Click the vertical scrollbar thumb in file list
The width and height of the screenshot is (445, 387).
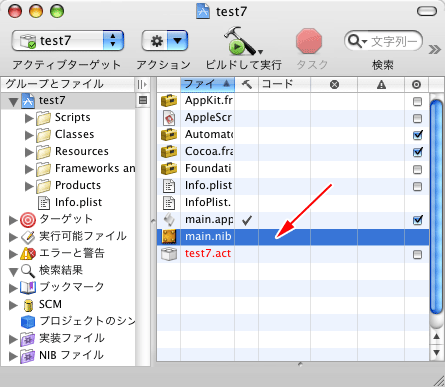pos(436,207)
